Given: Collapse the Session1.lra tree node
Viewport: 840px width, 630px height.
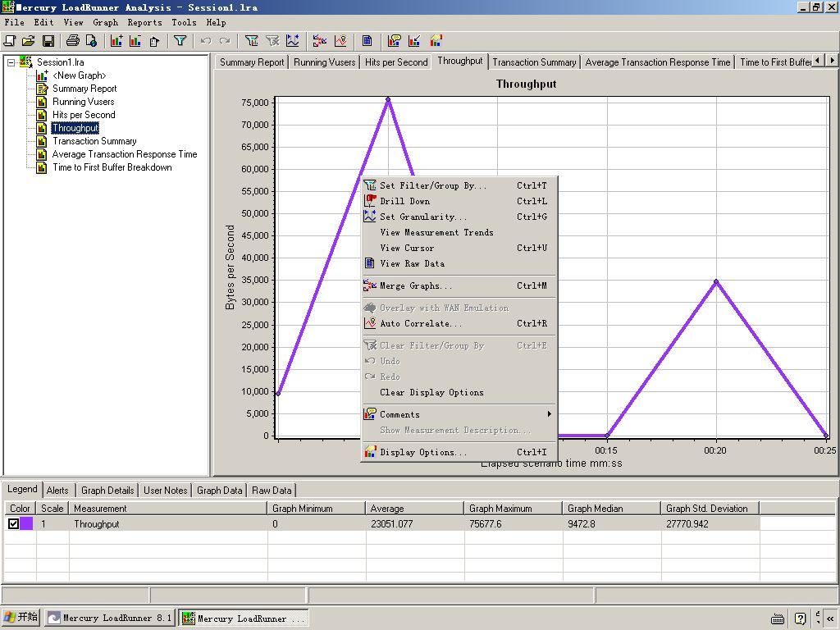Looking at the screenshot, I should pos(11,62).
